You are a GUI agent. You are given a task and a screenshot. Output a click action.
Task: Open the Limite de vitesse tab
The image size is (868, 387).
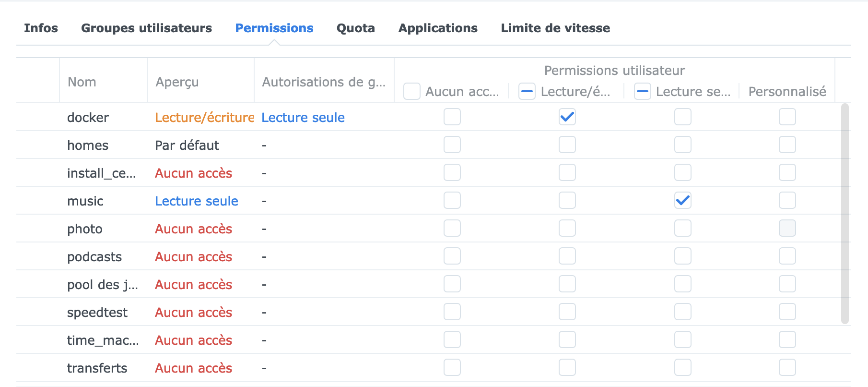pyautogui.click(x=555, y=28)
